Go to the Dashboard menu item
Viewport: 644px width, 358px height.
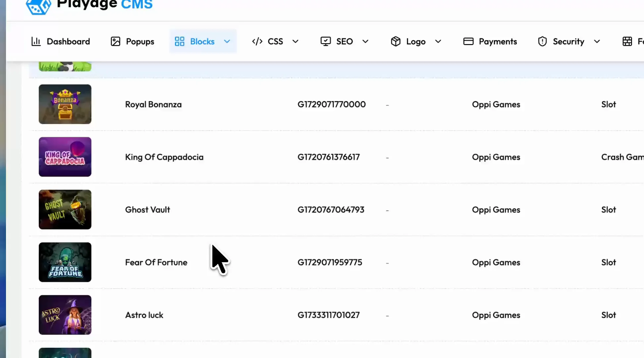[68, 41]
